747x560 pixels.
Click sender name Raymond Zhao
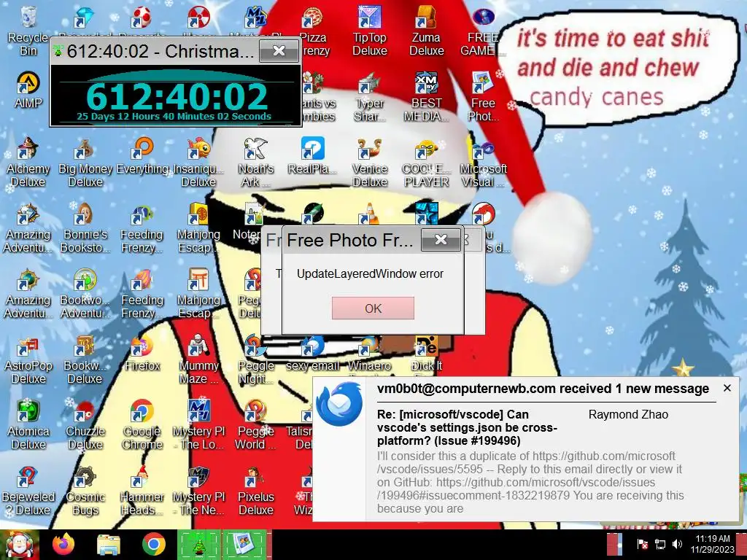628,415
